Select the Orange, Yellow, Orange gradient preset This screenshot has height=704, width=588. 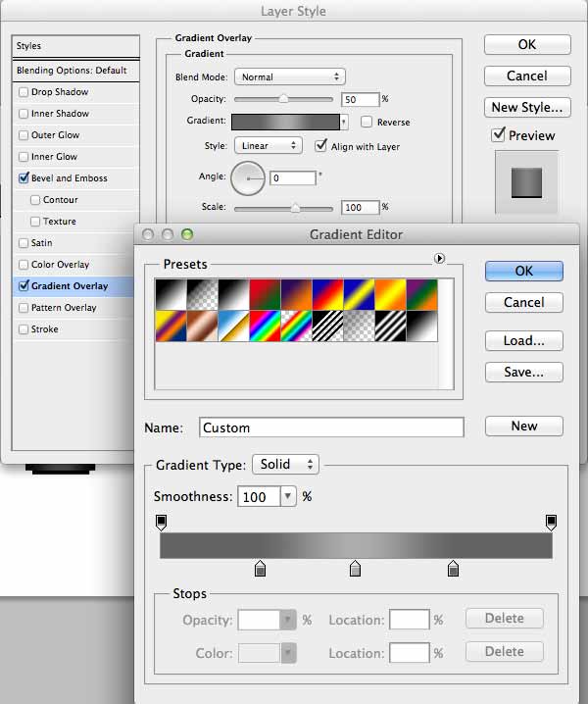coord(391,294)
